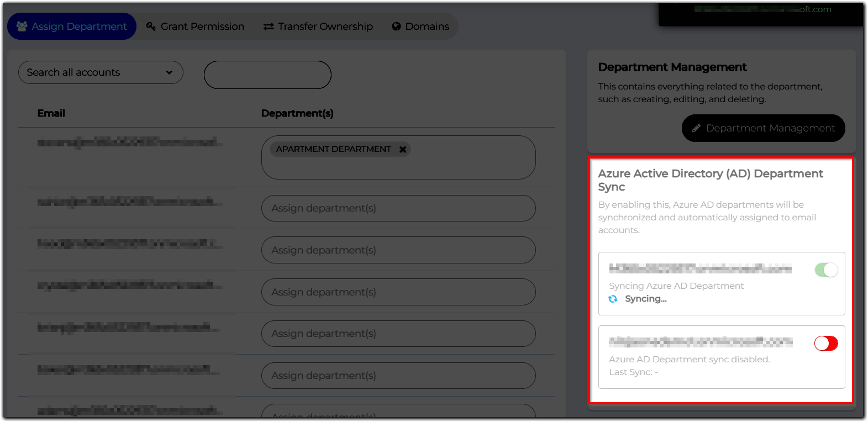Turn off the green Azure AD sync toggle
Image resolution: width=868 pixels, height=422 pixels.
pos(826,270)
